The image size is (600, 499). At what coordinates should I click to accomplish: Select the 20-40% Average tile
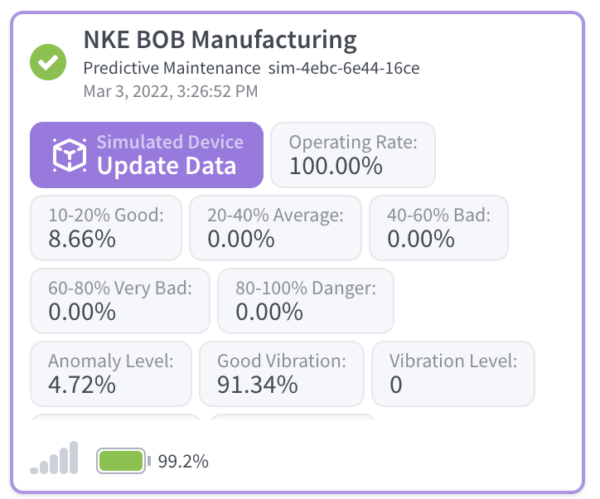275,227
